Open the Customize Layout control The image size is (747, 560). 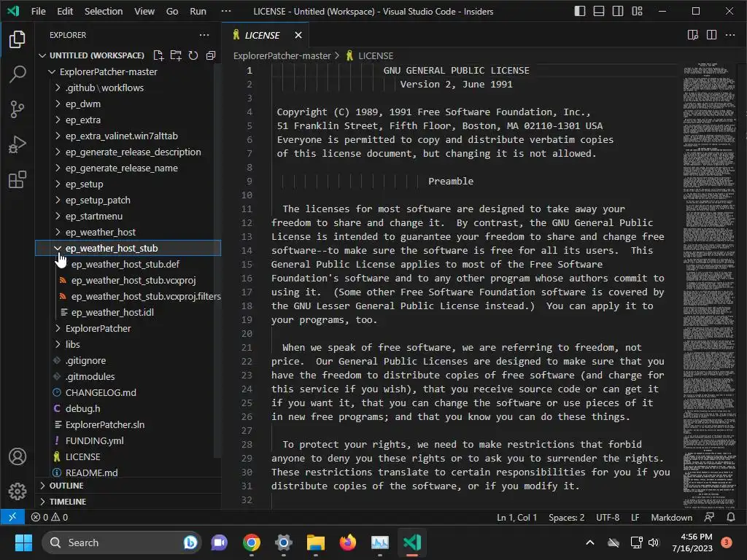638,11
